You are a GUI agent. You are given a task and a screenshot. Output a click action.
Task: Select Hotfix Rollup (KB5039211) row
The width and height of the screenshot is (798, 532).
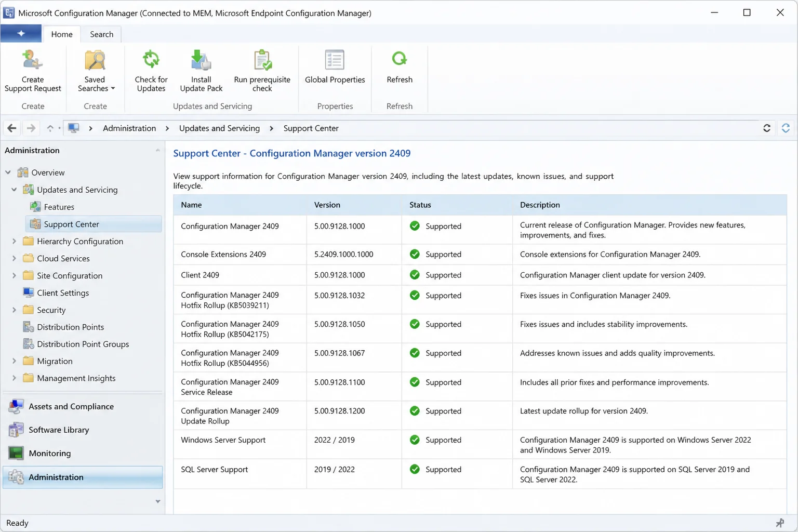pyautogui.click(x=480, y=300)
